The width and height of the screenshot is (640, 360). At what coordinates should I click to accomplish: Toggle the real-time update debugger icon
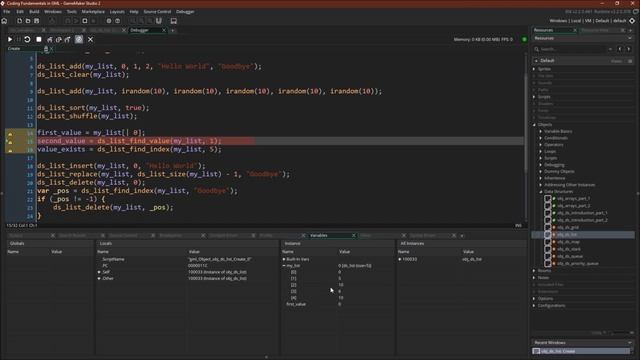(x=79, y=40)
